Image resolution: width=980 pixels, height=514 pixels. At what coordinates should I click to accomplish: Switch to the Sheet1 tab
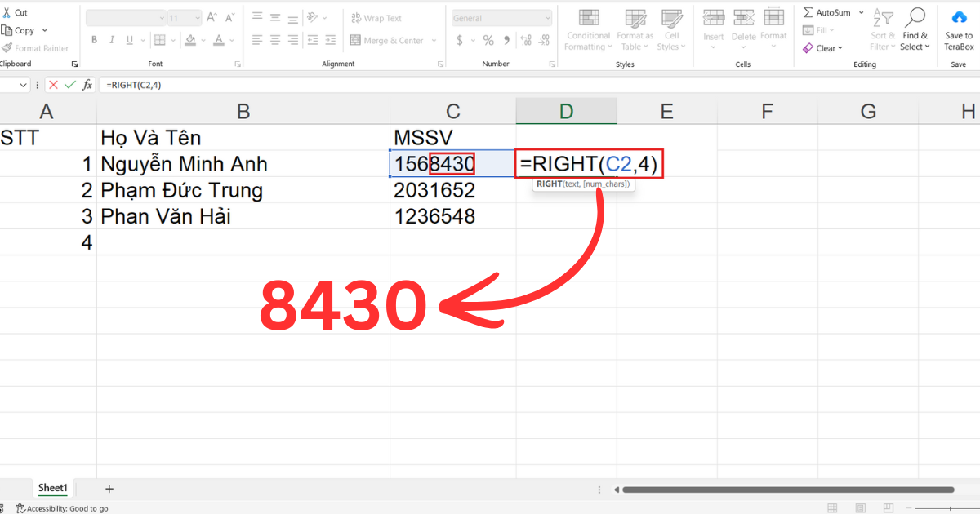[x=52, y=487]
